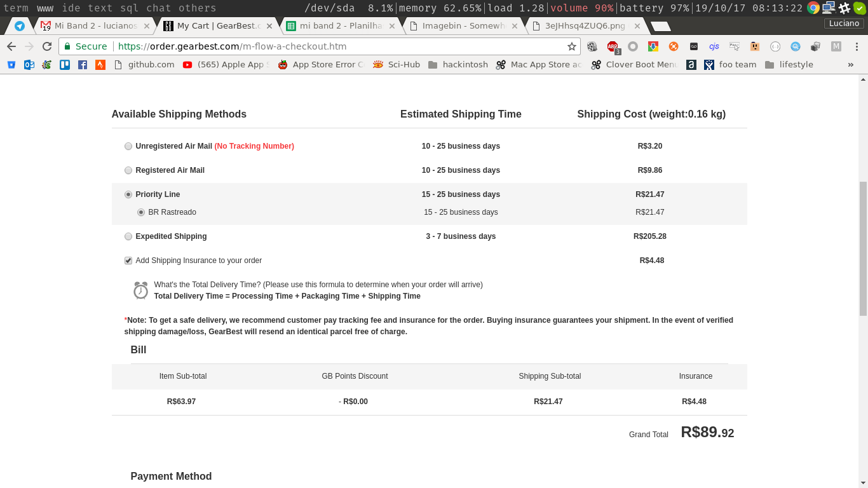Open the Facebook bookmark icon

click(x=83, y=64)
